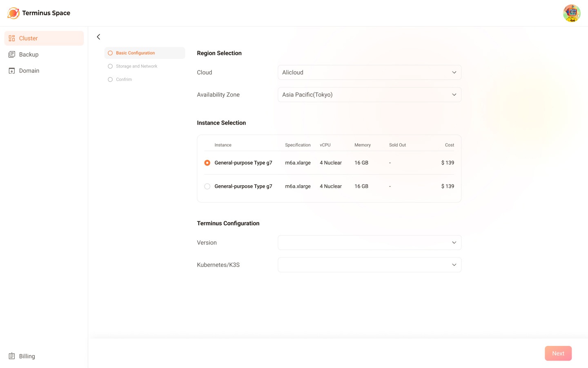Switch to Storage and Network step
This screenshot has width=588, height=368.
click(x=136, y=66)
